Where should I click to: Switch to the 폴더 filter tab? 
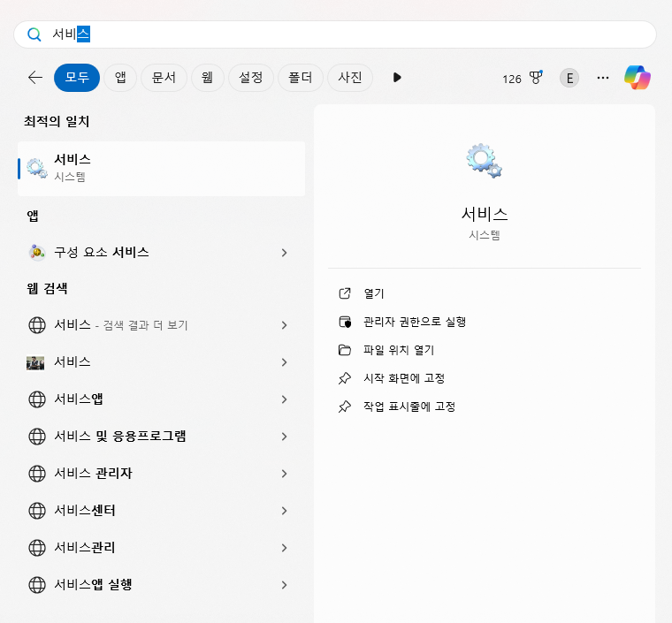coord(301,78)
